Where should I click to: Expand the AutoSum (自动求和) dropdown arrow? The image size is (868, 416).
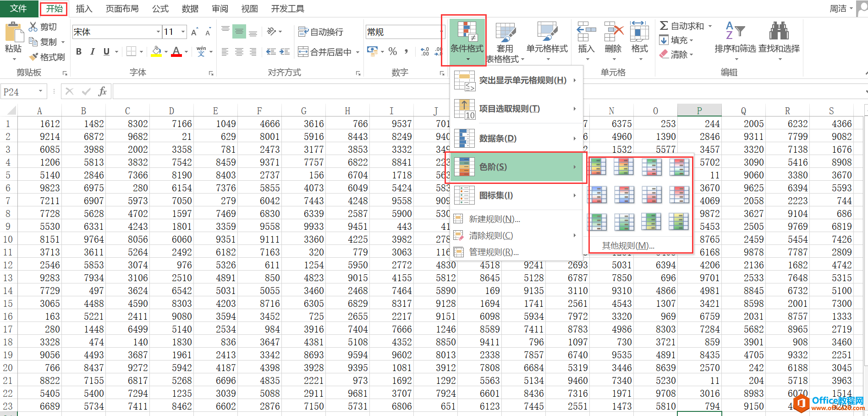coord(710,26)
